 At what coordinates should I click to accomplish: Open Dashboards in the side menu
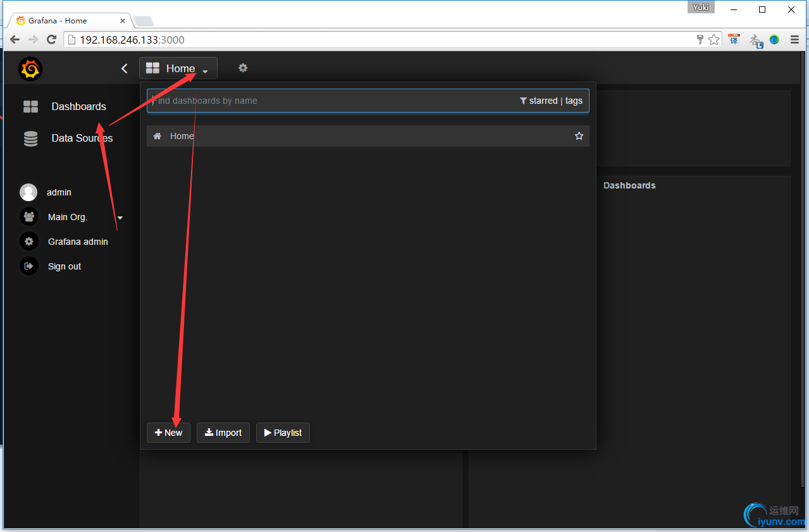point(78,106)
